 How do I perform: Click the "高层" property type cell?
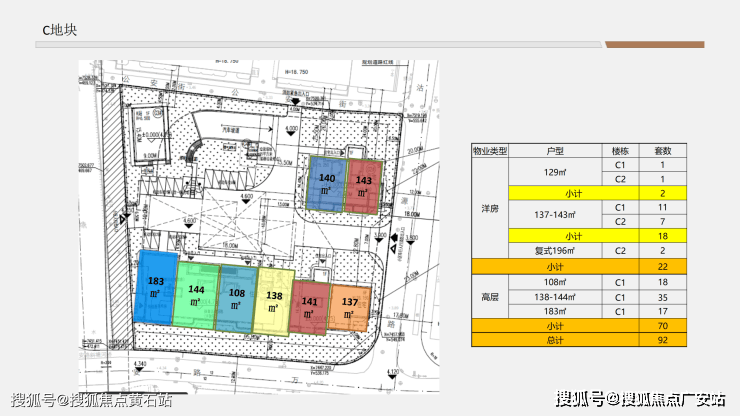click(490, 297)
